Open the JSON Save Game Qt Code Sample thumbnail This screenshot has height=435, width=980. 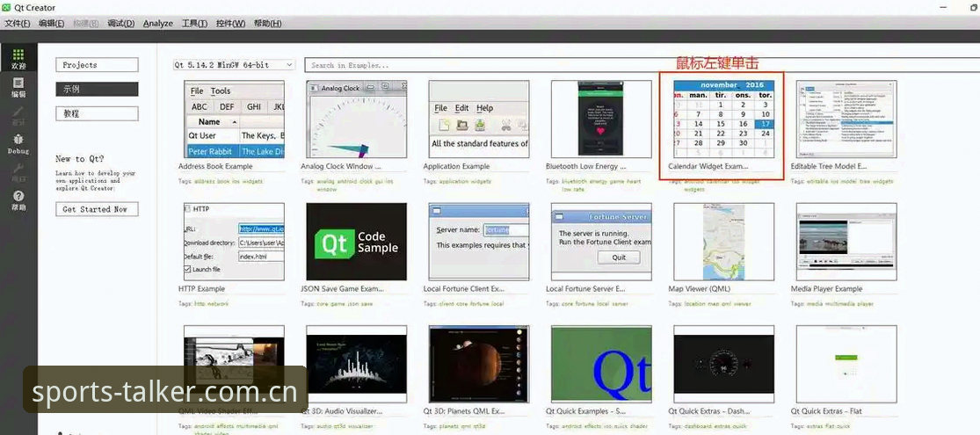(x=356, y=242)
